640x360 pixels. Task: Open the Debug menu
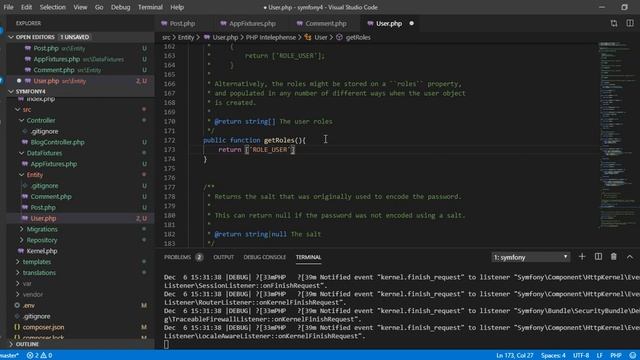(x=120, y=7)
